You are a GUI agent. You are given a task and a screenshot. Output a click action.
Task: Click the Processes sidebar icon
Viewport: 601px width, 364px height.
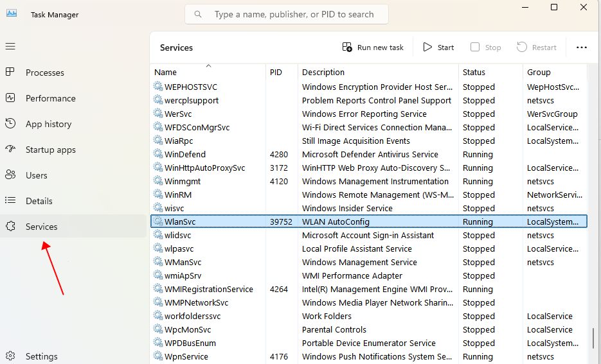click(x=10, y=71)
